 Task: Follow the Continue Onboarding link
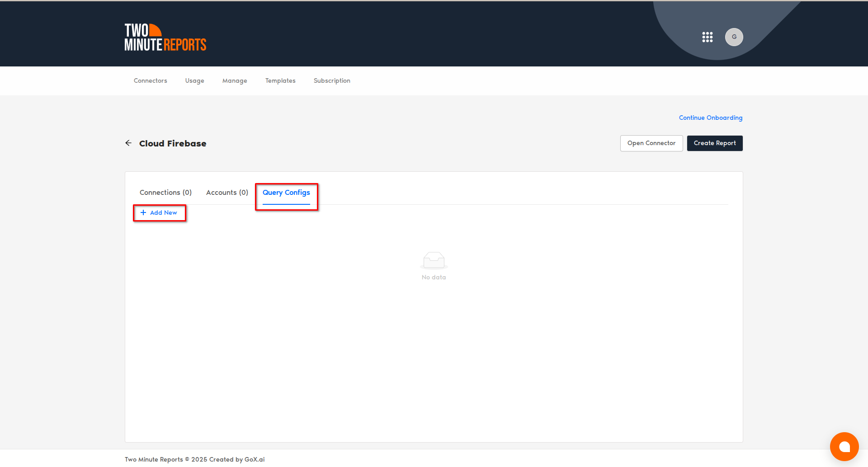point(711,118)
